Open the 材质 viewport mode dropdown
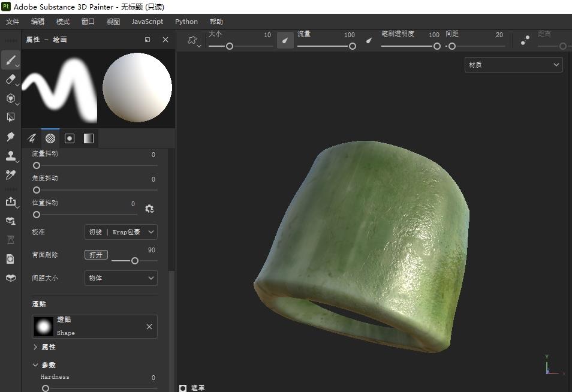Viewport: 572px width, 392px height. click(x=513, y=65)
